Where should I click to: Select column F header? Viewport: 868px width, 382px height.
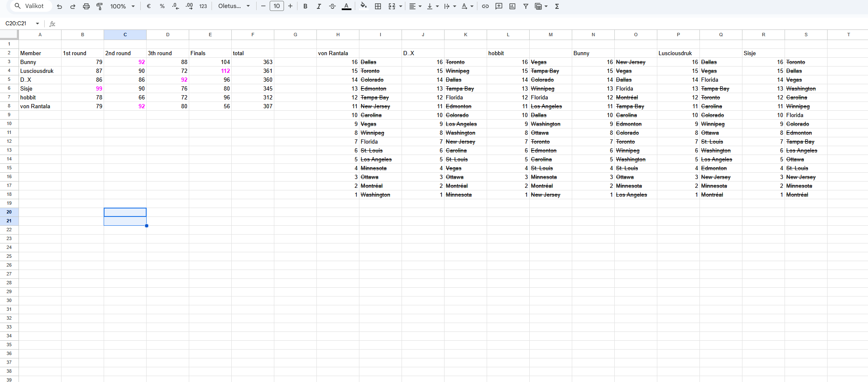click(x=253, y=35)
